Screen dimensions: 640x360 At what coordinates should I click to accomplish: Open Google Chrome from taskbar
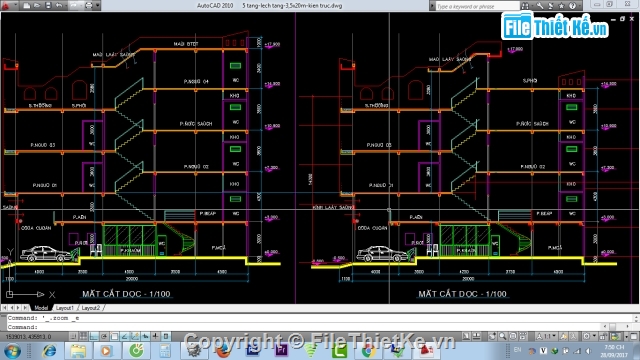coord(368,351)
